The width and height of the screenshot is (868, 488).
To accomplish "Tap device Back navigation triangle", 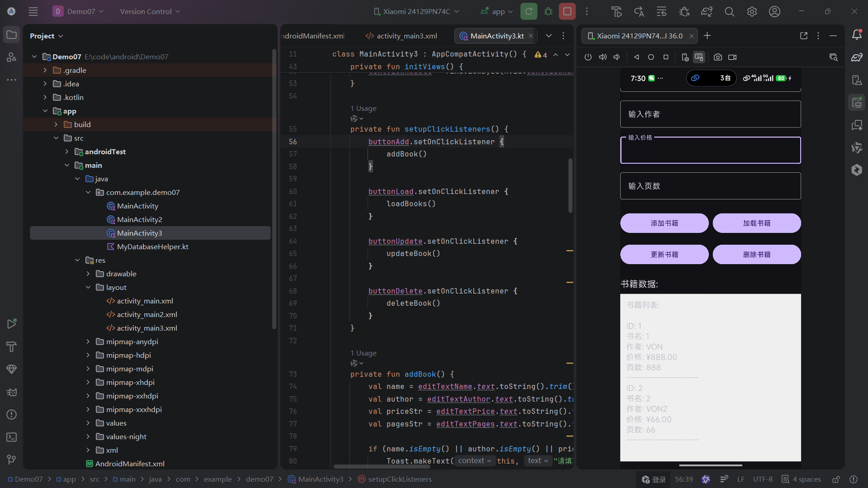I will (637, 57).
